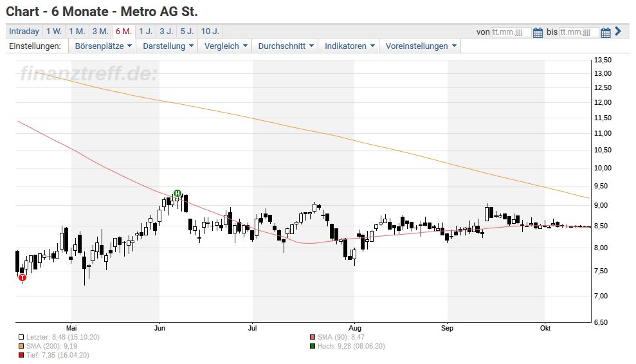Screen dimensions: 636x364
Task: Switch to the 1 W. range tab
Action: pyautogui.click(x=54, y=32)
